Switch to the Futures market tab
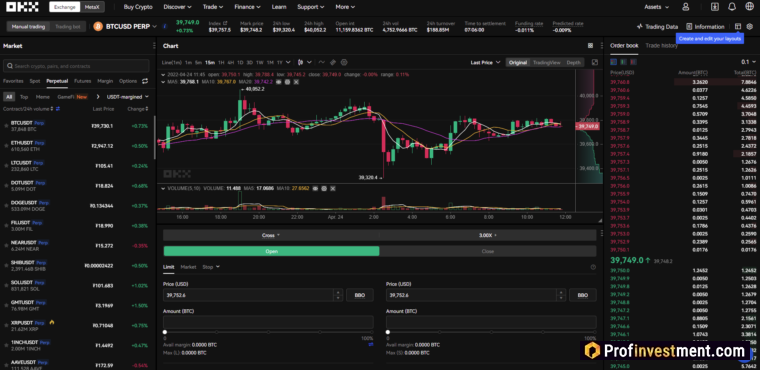The image size is (760, 370). coord(82,81)
